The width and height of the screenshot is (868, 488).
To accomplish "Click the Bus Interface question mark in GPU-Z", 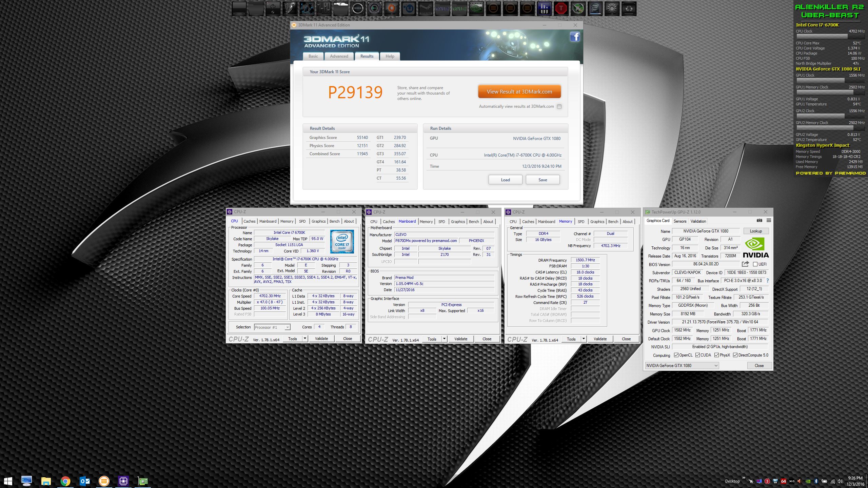I will [x=768, y=281].
